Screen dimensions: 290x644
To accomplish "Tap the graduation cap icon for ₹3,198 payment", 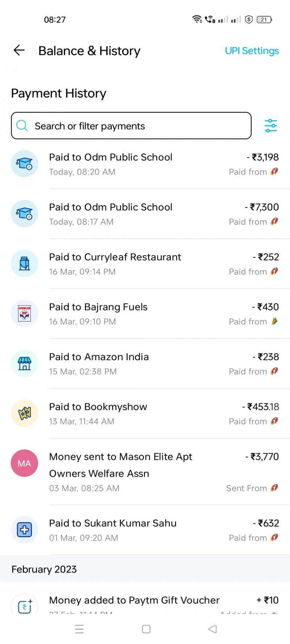I will tap(24, 164).
